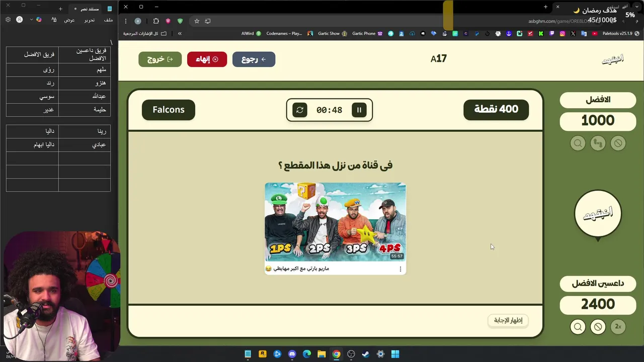Click the round logo badge between team panels
The image size is (644, 362).
click(x=598, y=214)
